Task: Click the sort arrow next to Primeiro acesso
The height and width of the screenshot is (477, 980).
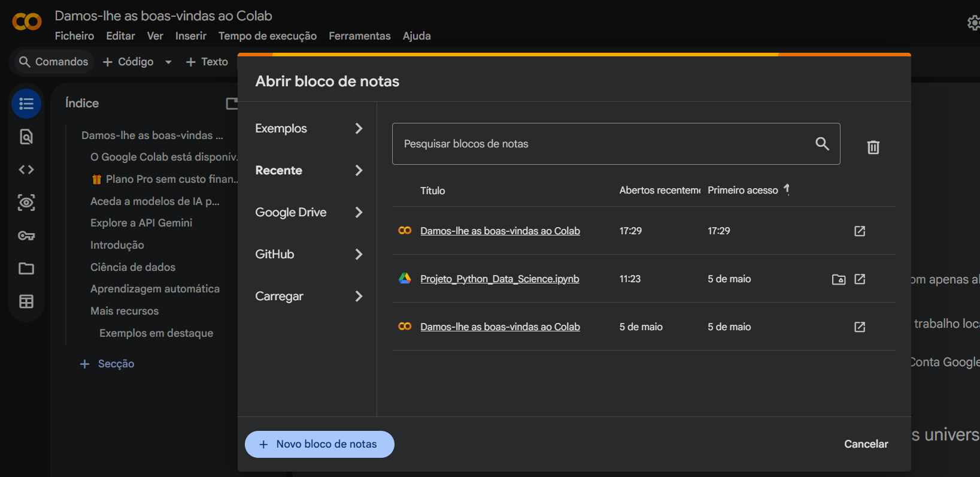Action: [x=787, y=189]
